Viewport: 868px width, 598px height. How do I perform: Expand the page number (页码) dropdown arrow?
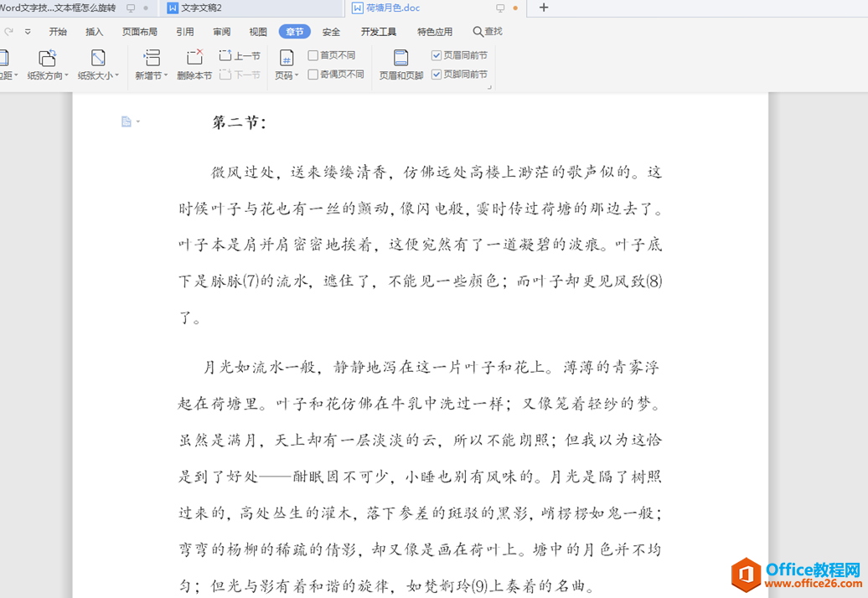tap(297, 75)
